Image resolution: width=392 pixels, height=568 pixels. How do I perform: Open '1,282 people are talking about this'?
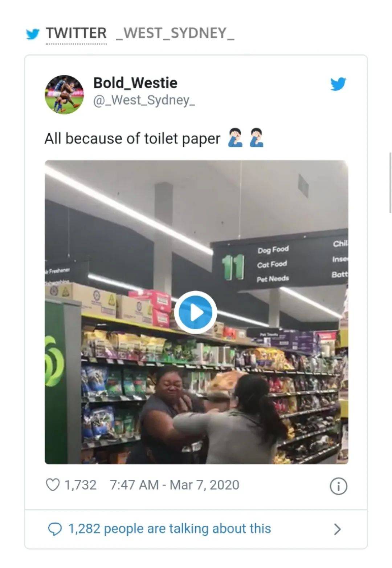[x=170, y=528]
